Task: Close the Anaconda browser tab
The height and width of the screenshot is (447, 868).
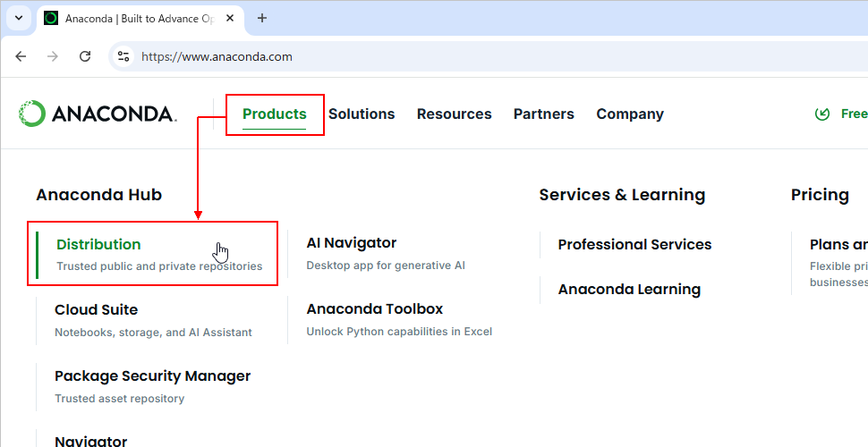Action: (230, 18)
